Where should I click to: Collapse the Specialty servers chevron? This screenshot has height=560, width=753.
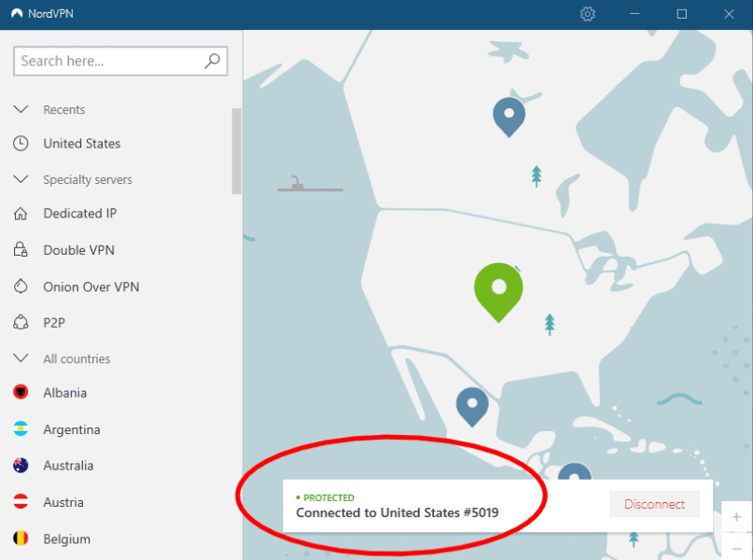tap(21, 179)
